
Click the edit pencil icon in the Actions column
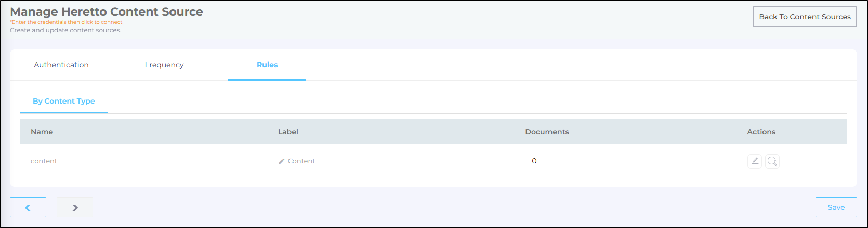pos(755,161)
